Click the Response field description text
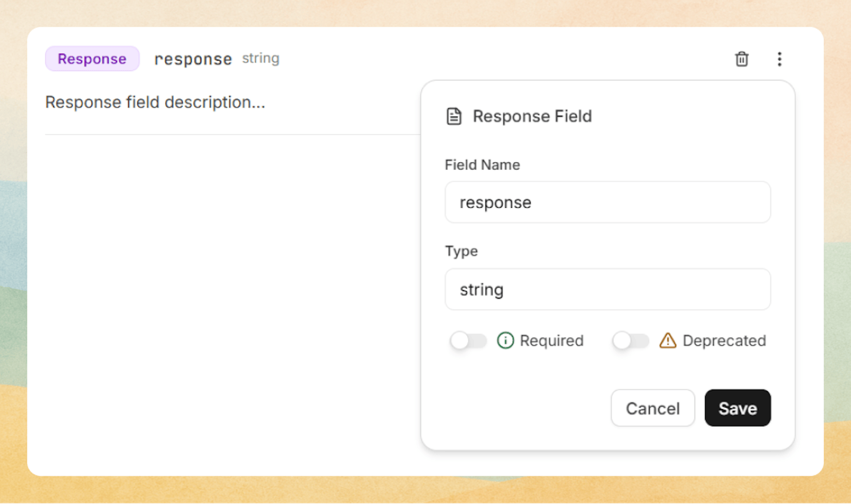 point(155,102)
